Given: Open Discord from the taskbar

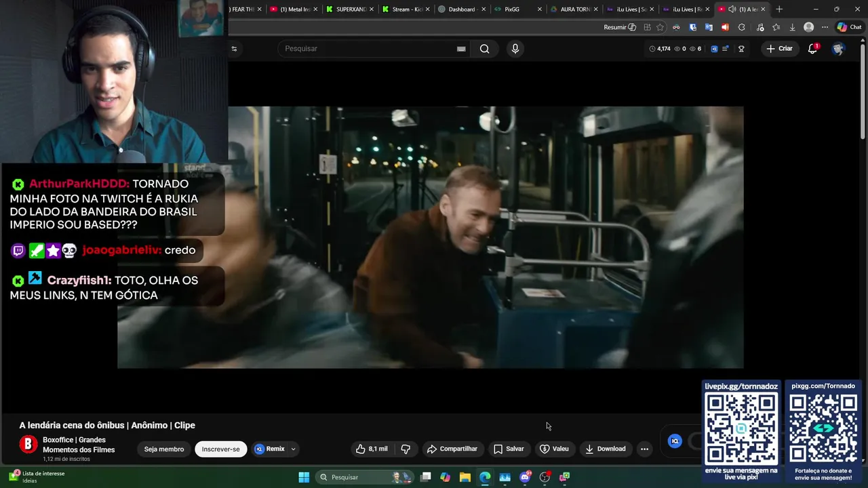Looking at the screenshot, I should (x=525, y=477).
